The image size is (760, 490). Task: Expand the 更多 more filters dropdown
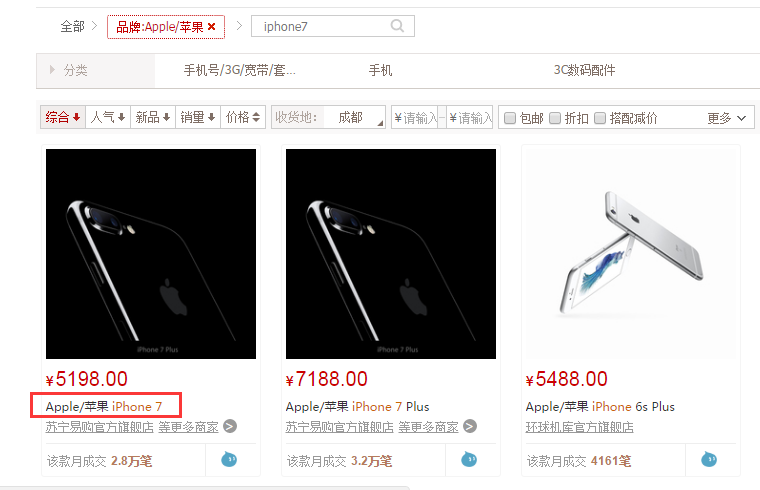coord(726,118)
